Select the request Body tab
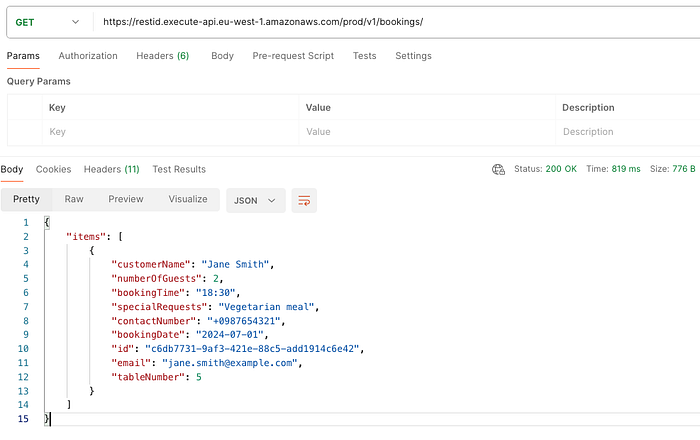This screenshot has width=700, height=440. coord(222,56)
